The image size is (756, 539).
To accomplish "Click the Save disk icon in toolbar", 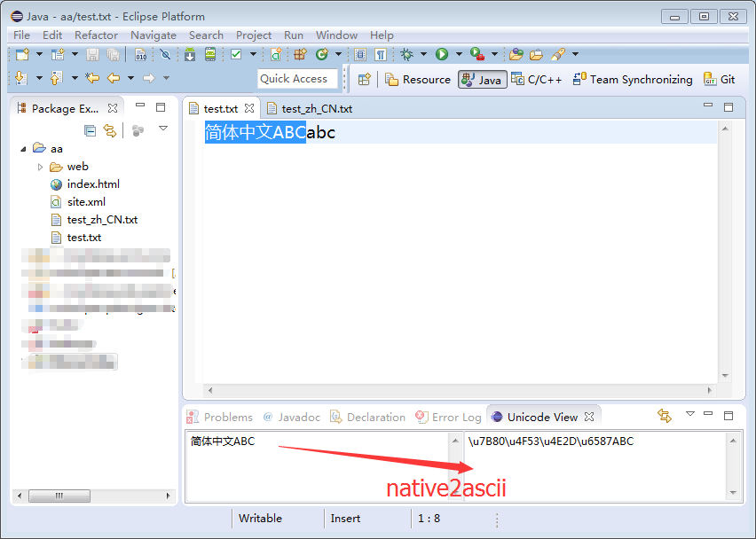I will coord(92,55).
